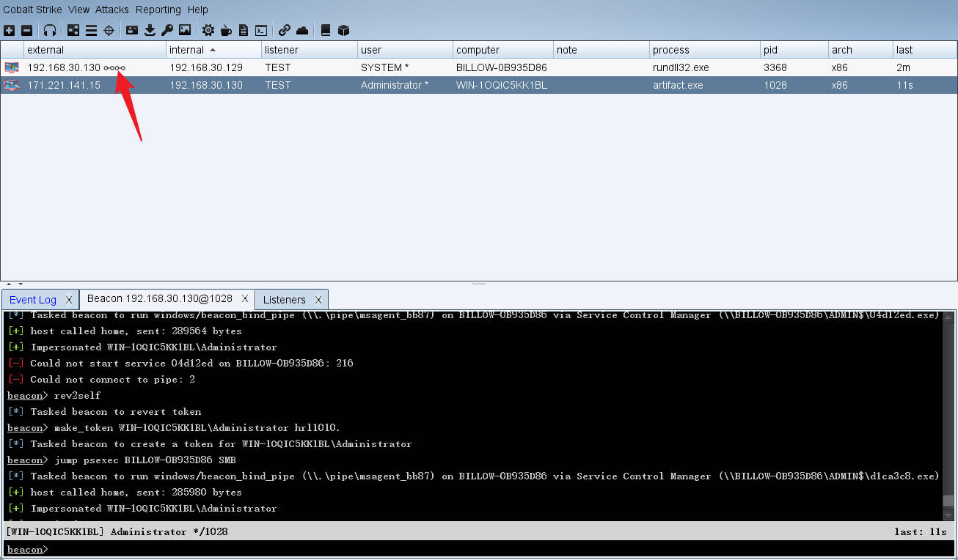Switch to the Listeners tab

(x=284, y=300)
